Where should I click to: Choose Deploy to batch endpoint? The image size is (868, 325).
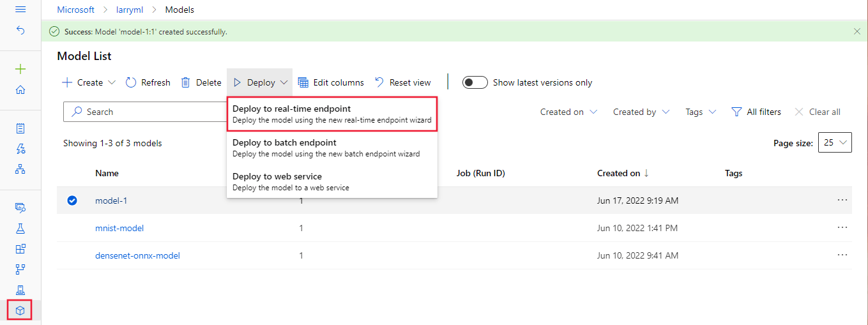tap(332, 147)
